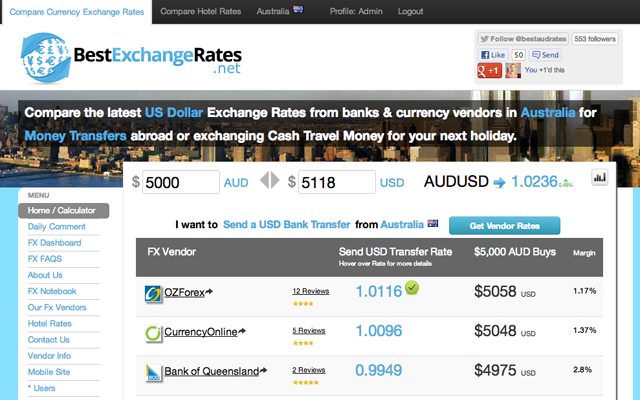
Task: Click US Dollar link in banner headline
Action: 174,112
